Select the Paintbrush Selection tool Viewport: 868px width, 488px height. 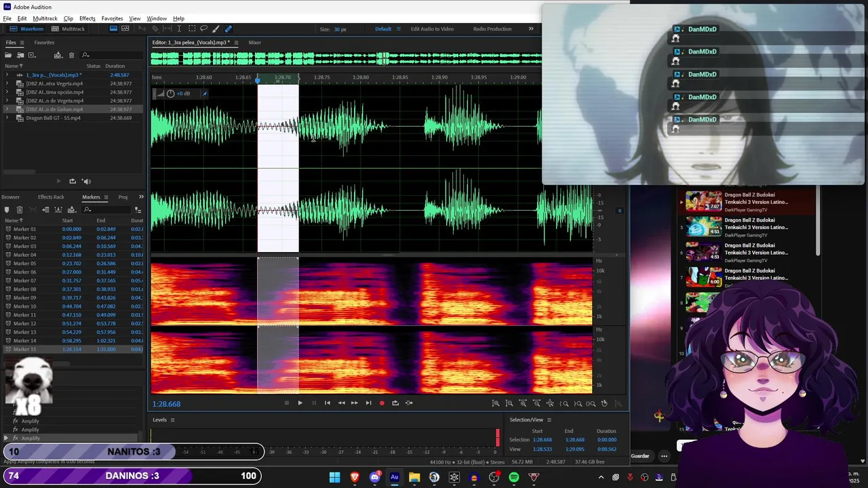pos(216,28)
